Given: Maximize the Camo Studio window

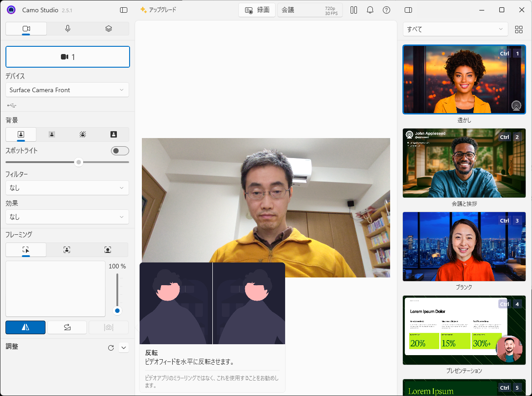Looking at the screenshot, I should click(502, 10).
